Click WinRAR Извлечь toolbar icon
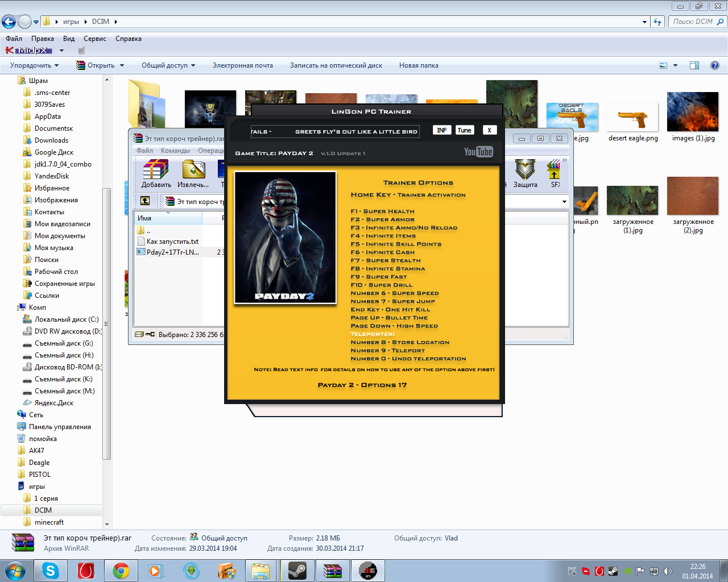This screenshot has height=582, width=728. (193, 173)
